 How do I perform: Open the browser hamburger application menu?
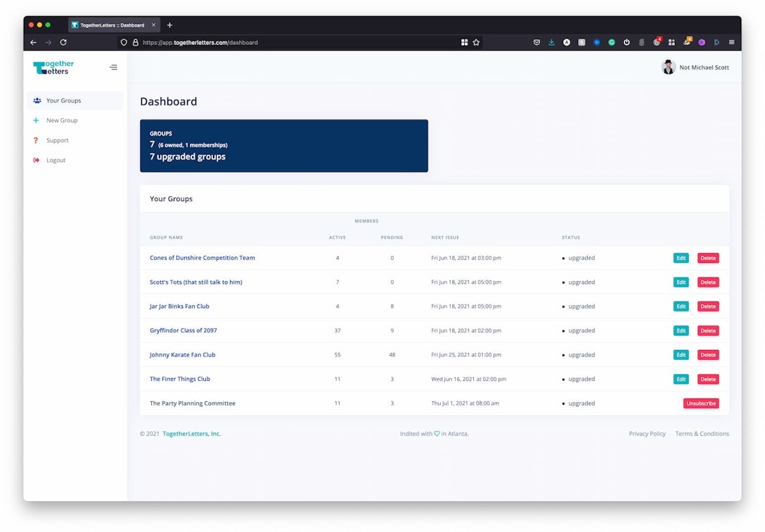click(x=731, y=42)
